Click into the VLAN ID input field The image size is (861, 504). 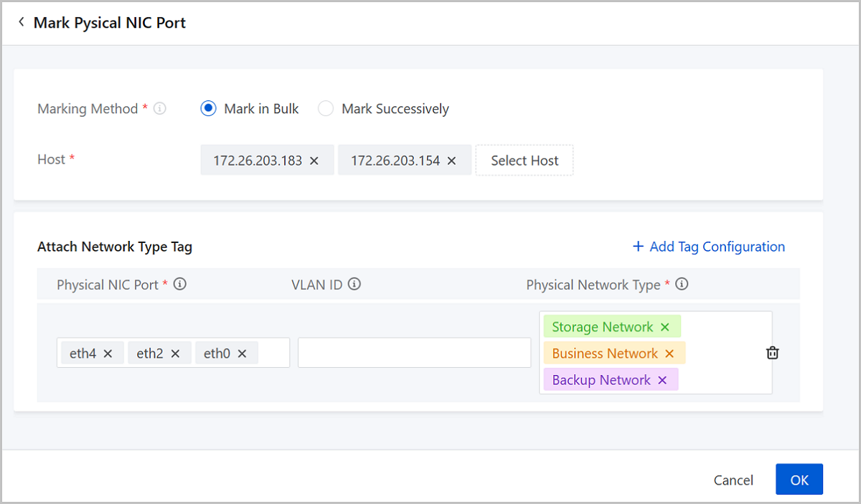point(414,353)
